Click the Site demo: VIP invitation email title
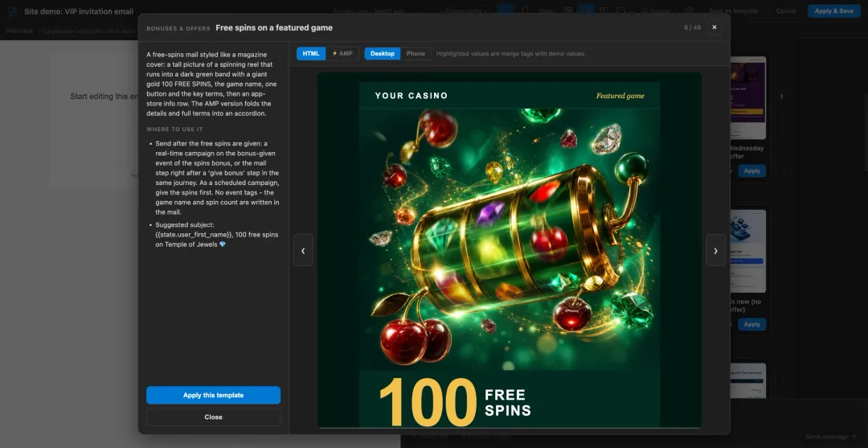Screen dimensions: 868x448 click(79, 11)
